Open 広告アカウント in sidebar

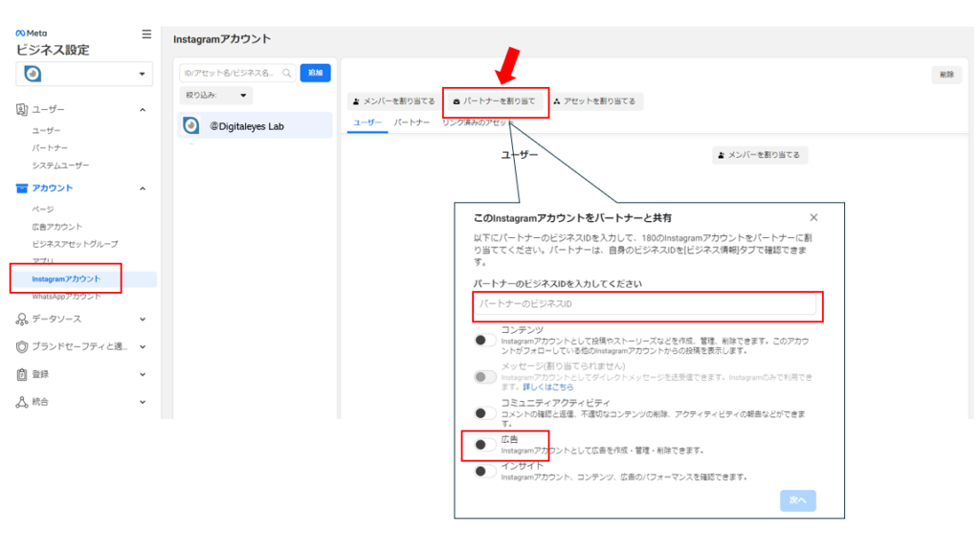coord(56,227)
